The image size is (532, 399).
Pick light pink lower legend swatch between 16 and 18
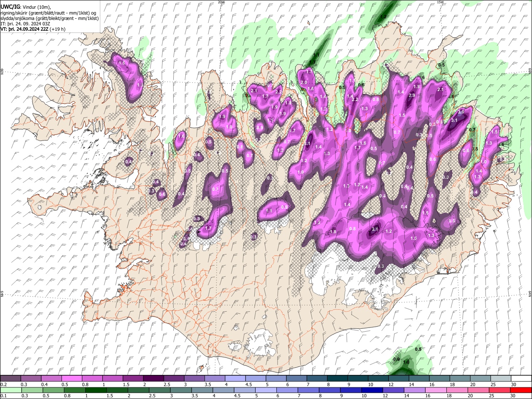[x=436, y=390]
